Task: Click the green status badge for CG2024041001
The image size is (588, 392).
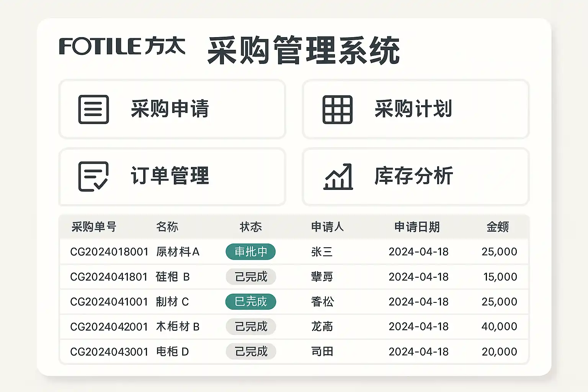Action: point(251,302)
